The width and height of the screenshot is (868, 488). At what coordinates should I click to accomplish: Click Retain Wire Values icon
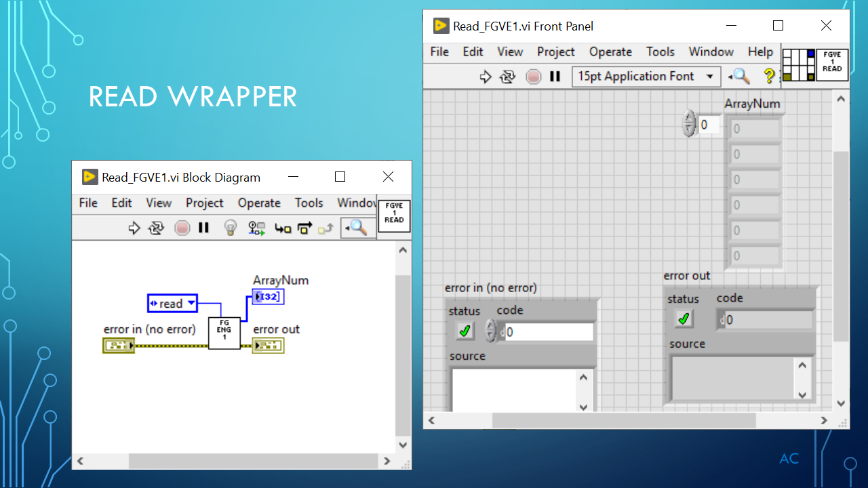(x=256, y=228)
